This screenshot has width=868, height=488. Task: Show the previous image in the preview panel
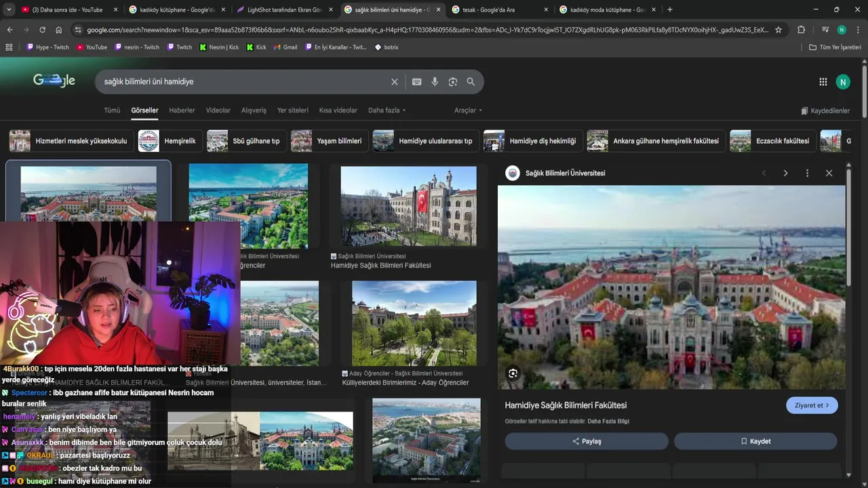coord(764,174)
